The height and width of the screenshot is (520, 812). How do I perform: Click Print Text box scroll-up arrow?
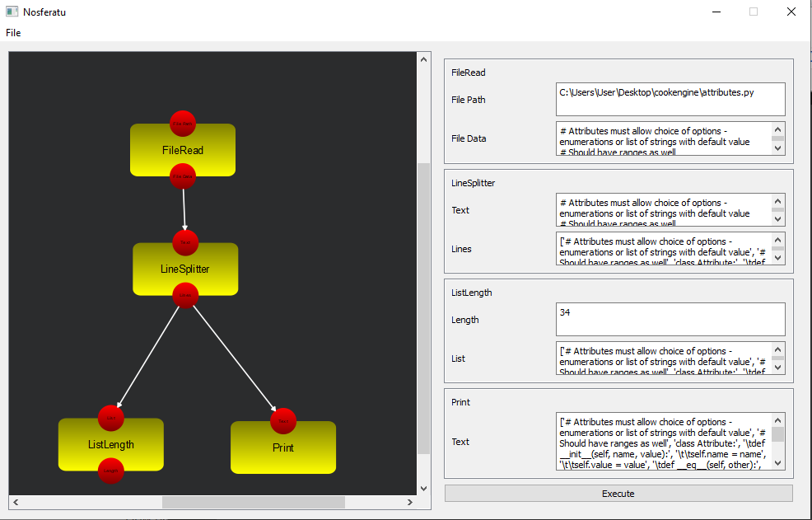click(777, 420)
